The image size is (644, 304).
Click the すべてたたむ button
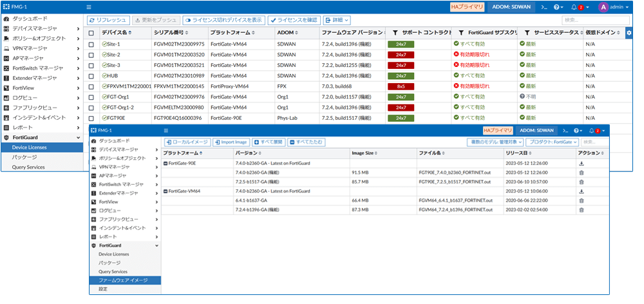pos(307,142)
